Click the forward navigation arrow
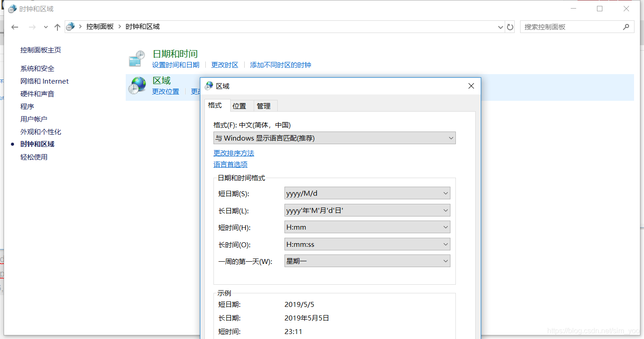 coord(32,27)
